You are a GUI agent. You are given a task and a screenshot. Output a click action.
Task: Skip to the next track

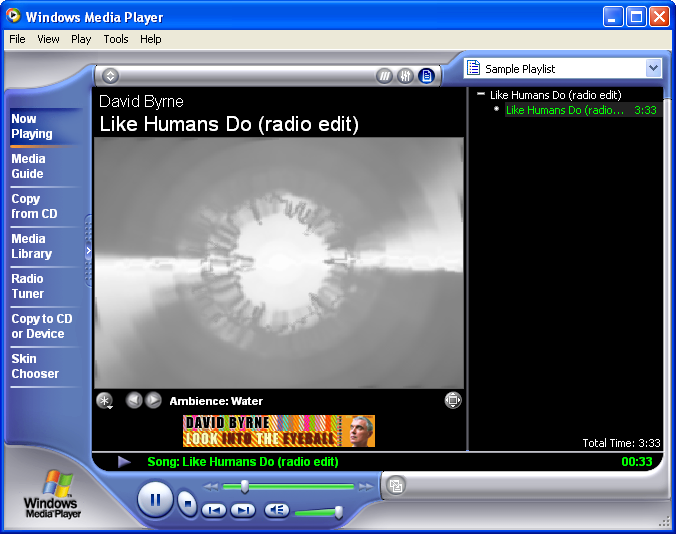pyautogui.click(x=243, y=511)
